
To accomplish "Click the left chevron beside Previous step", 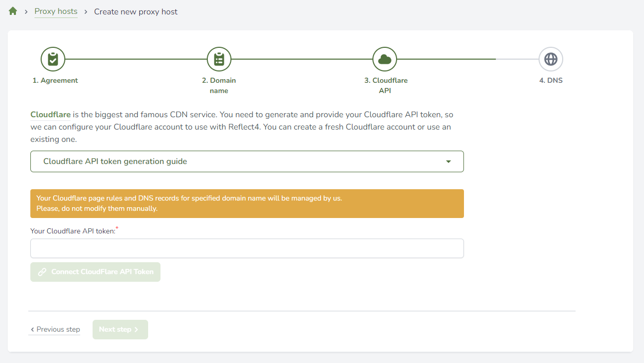I will click(32, 330).
